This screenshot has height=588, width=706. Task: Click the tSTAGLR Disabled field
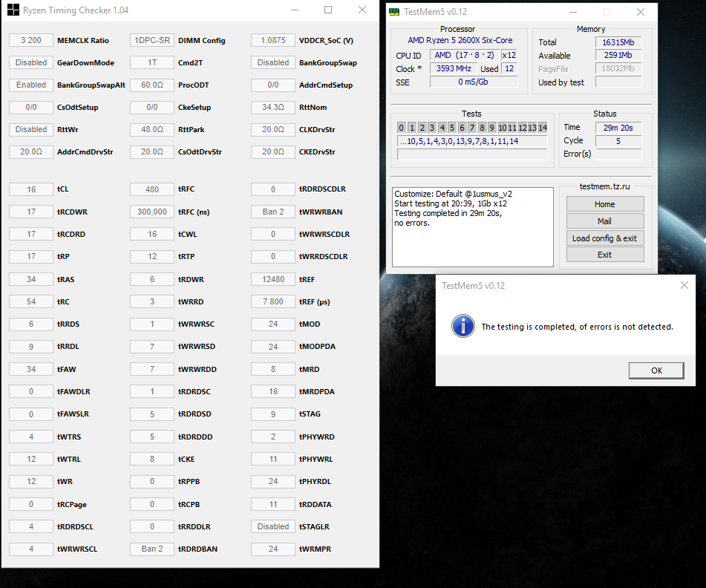[273, 526]
